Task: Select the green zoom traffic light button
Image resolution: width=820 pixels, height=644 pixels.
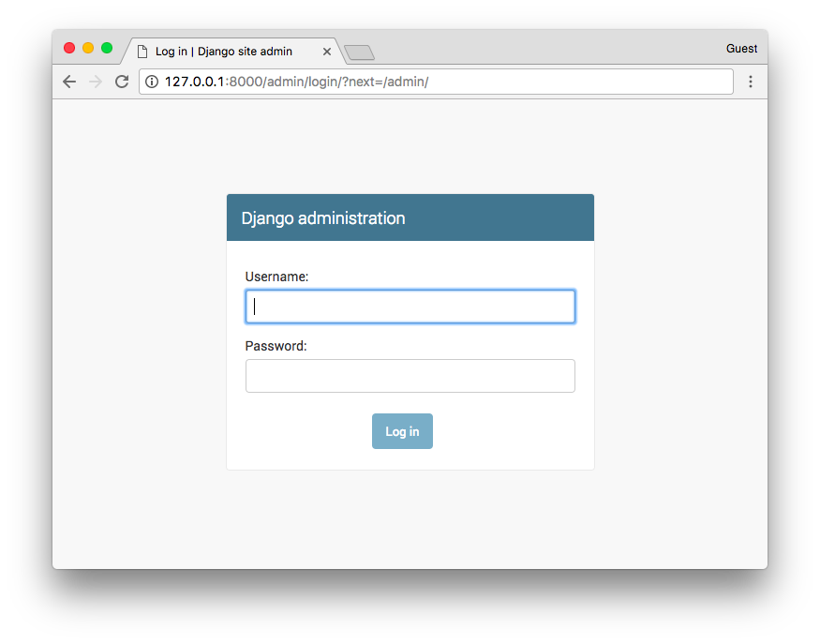Action: click(x=107, y=47)
